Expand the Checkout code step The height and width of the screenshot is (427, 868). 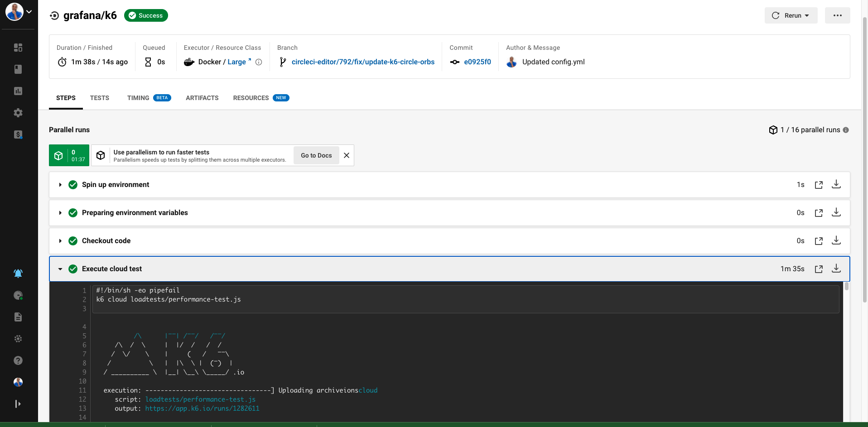(x=60, y=241)
